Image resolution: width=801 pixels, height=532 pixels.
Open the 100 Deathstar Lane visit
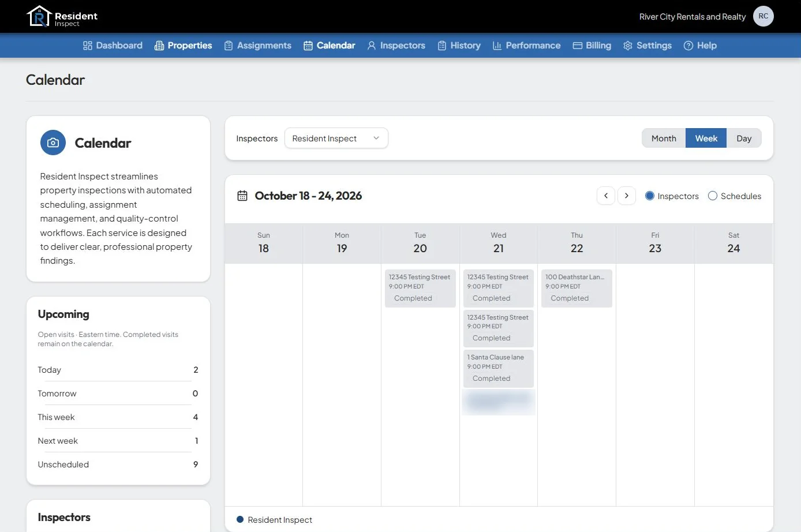tap(577, 288)
